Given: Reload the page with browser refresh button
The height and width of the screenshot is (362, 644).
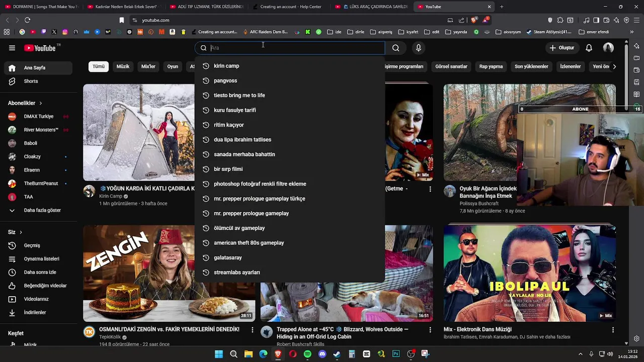Looking at the screenshot, I should point(27,20).
